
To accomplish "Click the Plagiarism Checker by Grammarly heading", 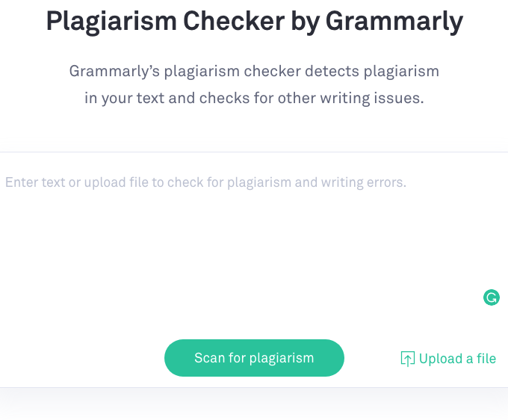I will tap(254, 22).
